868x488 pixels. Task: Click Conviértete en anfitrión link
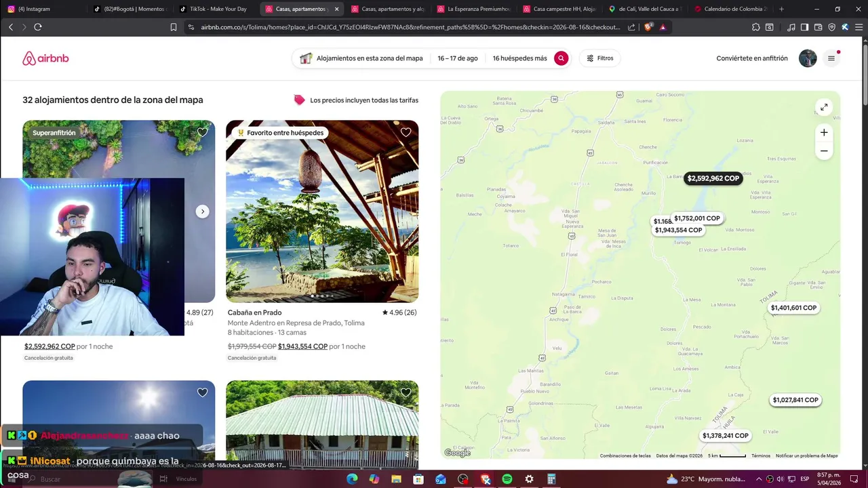click(x=752, y=58)
